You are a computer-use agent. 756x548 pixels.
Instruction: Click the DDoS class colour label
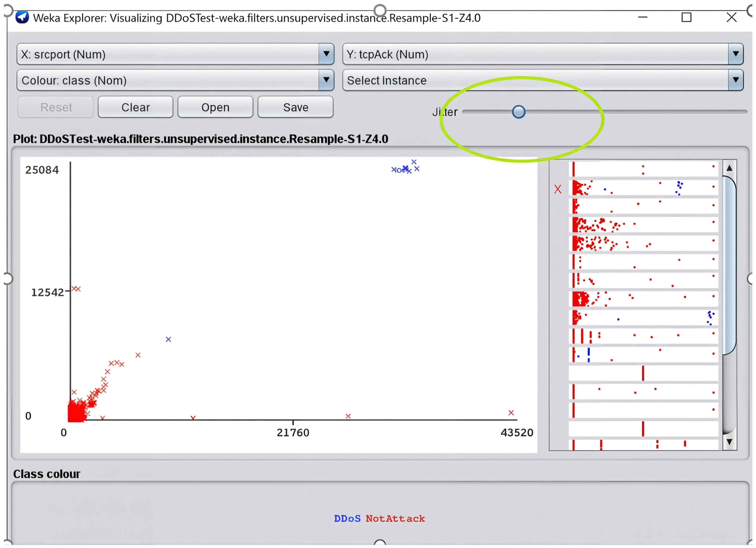347,519
